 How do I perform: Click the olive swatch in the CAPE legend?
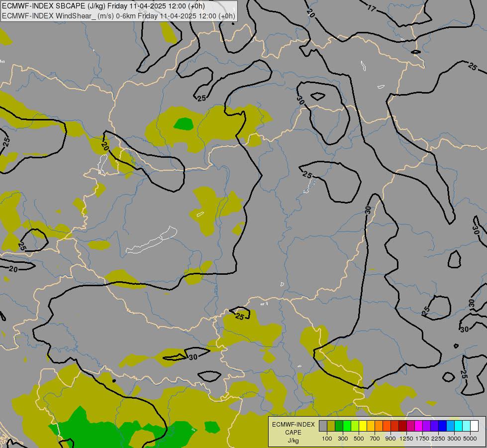331,426
